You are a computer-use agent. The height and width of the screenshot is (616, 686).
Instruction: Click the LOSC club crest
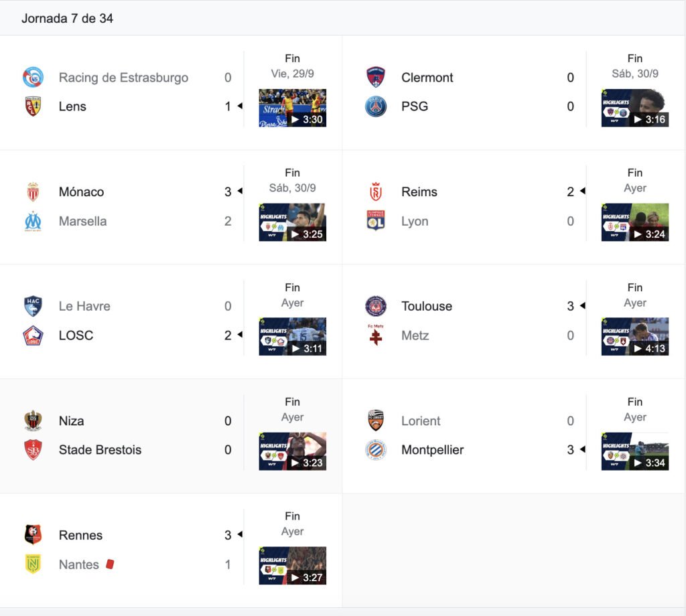33,335
